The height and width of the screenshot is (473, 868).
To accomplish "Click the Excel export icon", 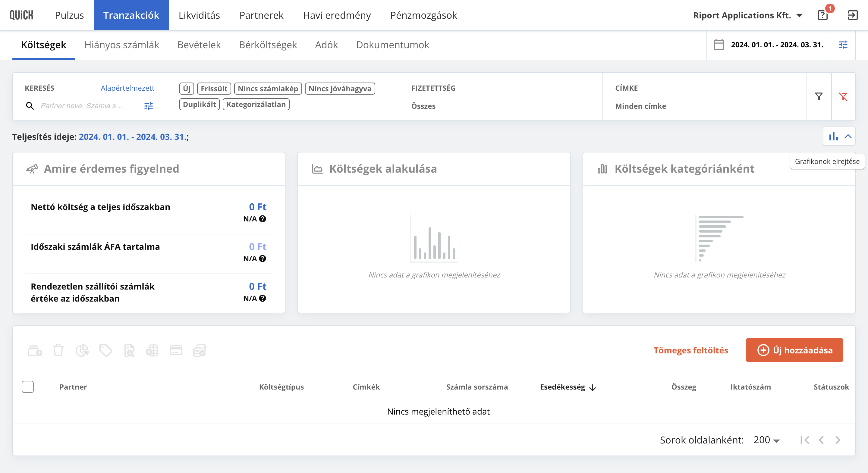I will click(x=152, y=350).
